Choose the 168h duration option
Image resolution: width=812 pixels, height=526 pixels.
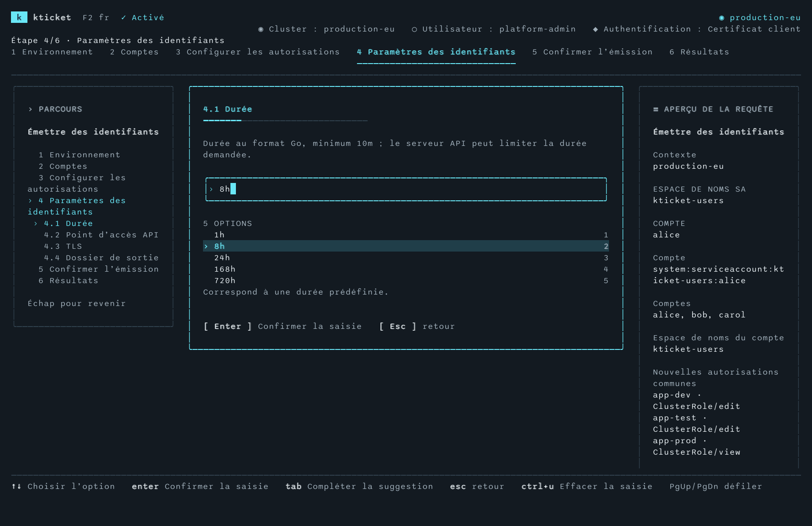click(x=406, y=269)
